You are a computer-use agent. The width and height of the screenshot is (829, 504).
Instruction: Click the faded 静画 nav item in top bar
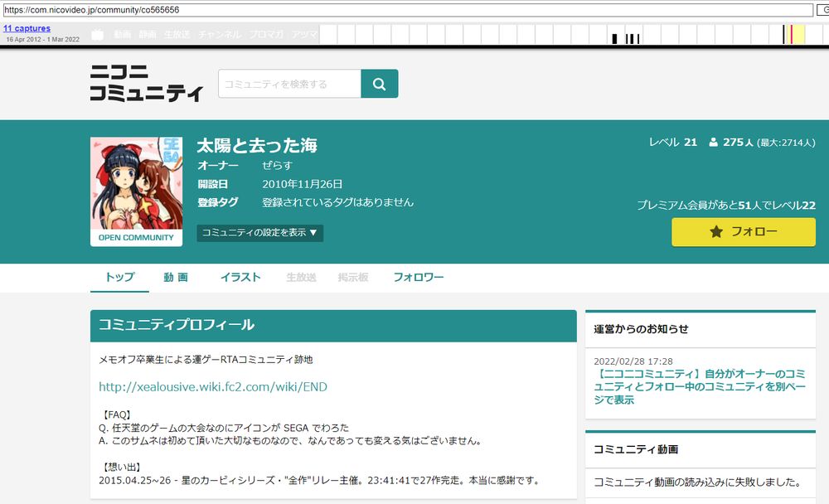(148, 34)
